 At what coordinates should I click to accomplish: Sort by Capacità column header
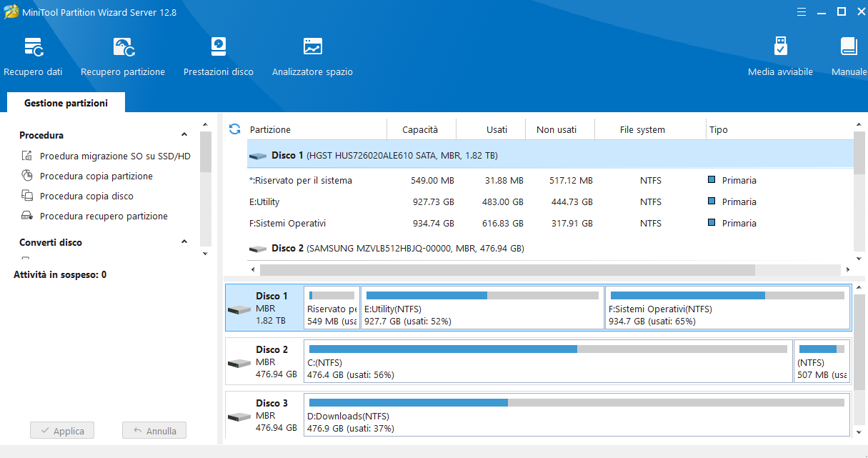tap(420, 129)
